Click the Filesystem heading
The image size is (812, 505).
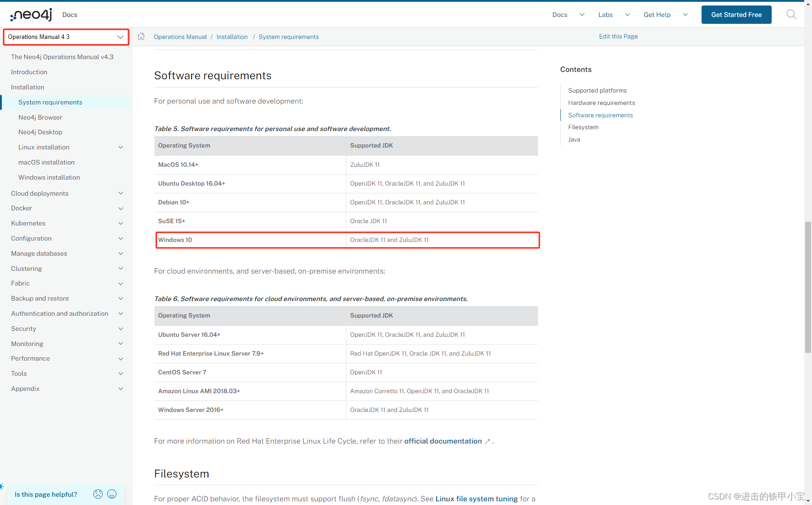[x=181, y=474]
